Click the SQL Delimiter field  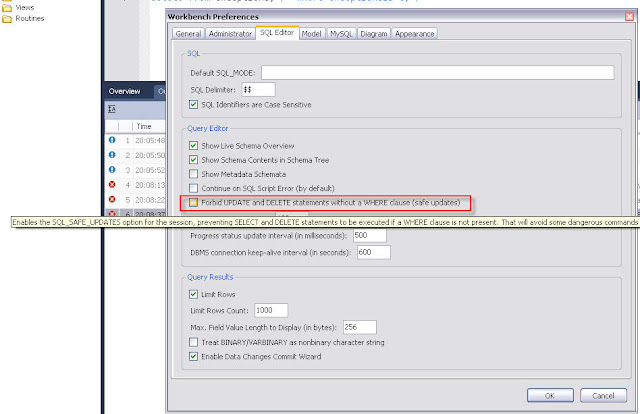coord(258,89)
